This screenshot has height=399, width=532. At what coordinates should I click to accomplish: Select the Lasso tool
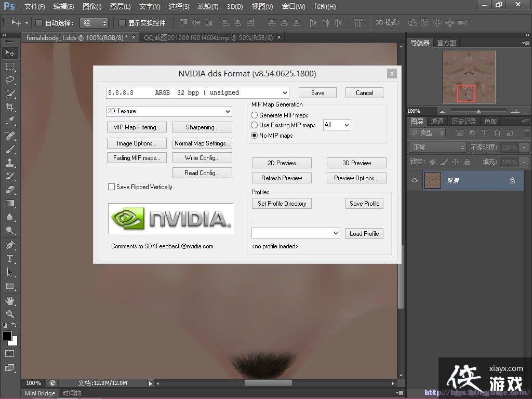[x=9, y=79]
